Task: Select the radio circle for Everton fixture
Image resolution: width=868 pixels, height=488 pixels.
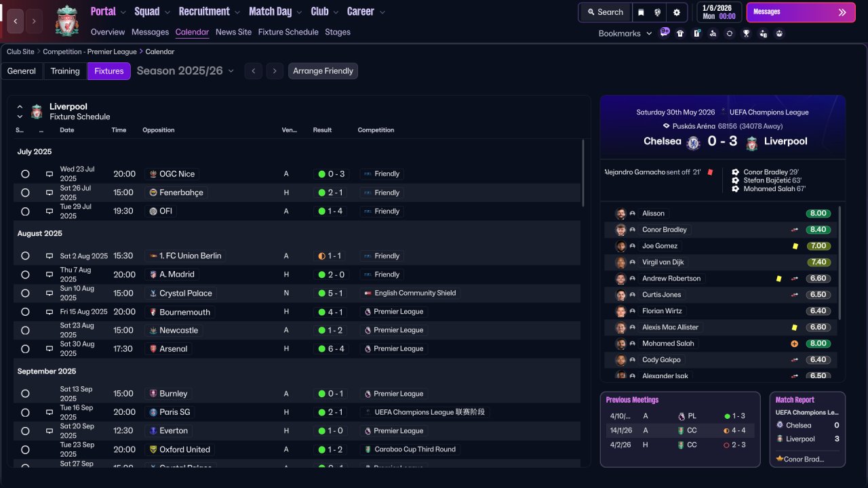Action: (x=25, y=431)
